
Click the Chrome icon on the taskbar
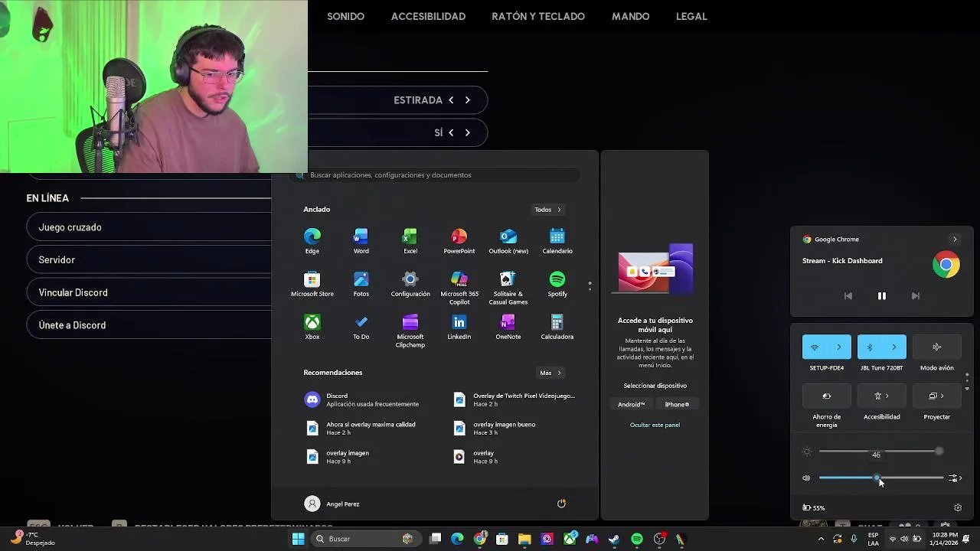tap(480, 539)
